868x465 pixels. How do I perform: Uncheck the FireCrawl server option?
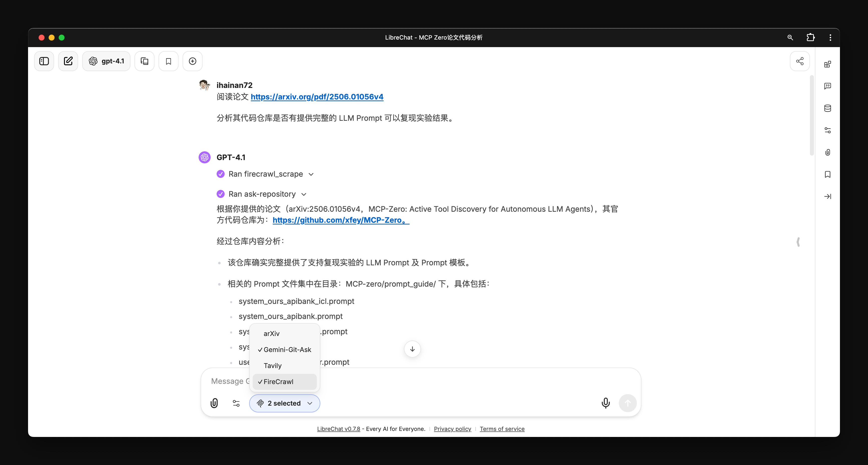pos(284,382)
